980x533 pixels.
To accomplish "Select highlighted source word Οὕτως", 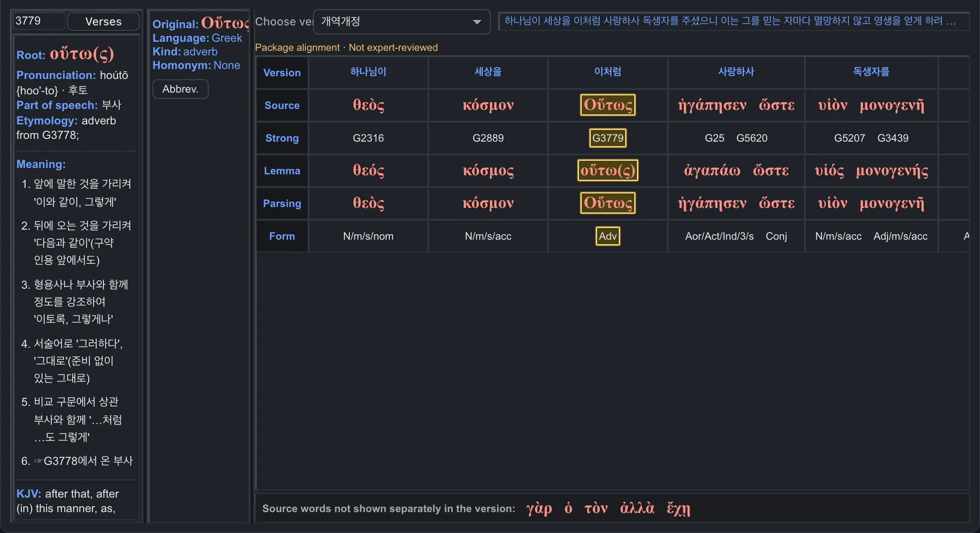I will click(608, 105).
